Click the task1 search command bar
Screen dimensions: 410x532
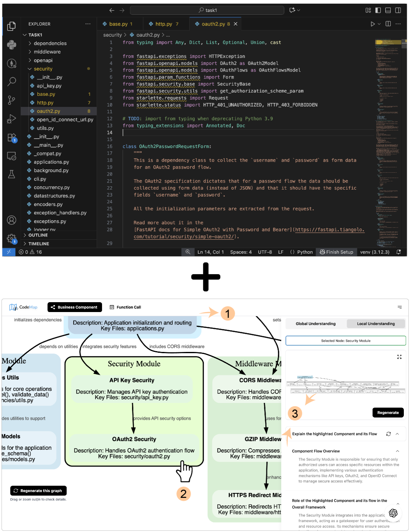click(x=207, y=10)
